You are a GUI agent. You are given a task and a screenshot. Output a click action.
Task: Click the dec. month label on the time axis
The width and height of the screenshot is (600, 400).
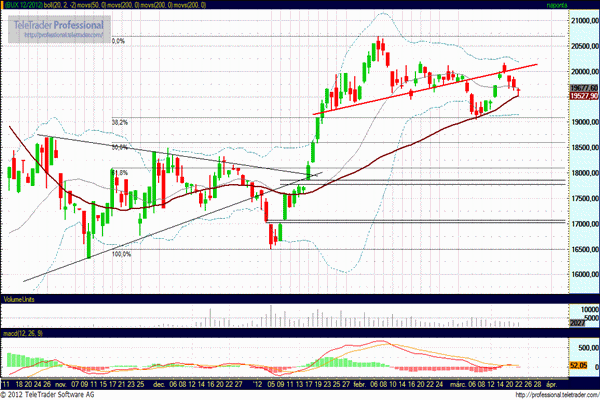pos(160,382)
